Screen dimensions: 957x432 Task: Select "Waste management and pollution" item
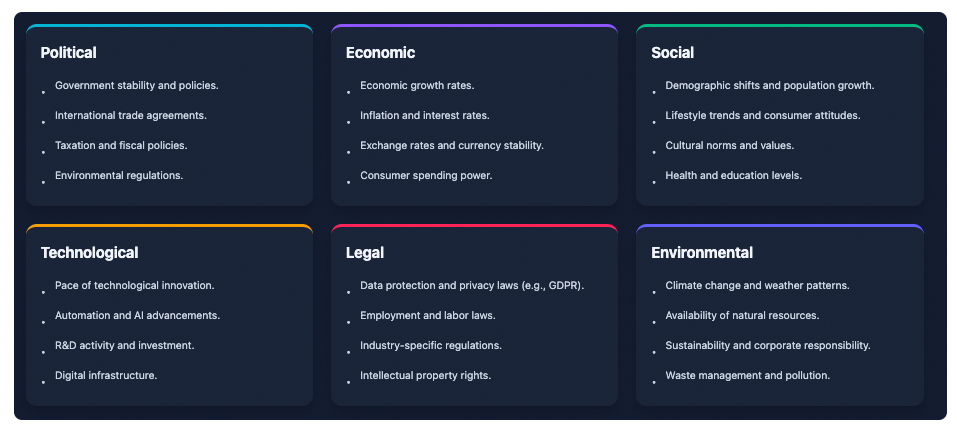(x=748, y=376)
